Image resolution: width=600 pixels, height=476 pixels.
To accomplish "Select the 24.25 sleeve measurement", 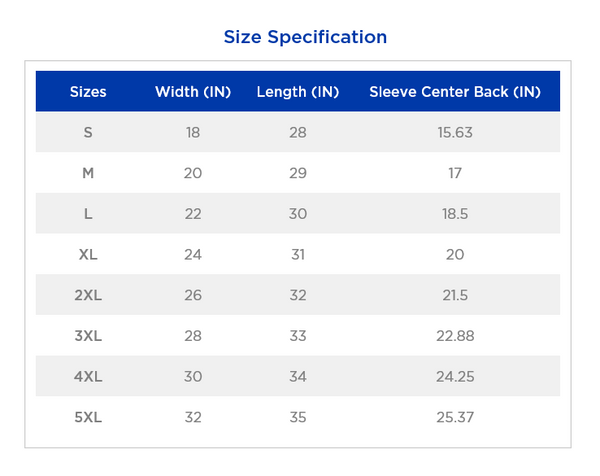I will tap(455, 377).
